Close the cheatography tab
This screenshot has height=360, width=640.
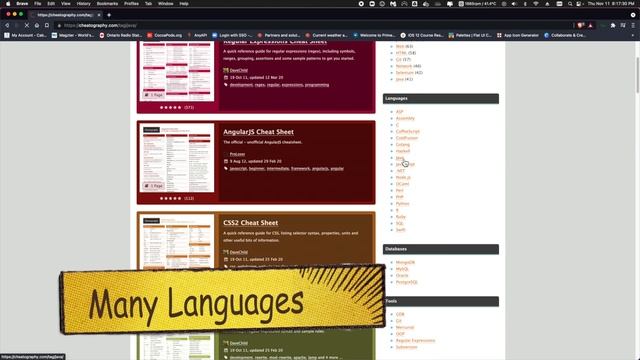(x=99, y=15)
